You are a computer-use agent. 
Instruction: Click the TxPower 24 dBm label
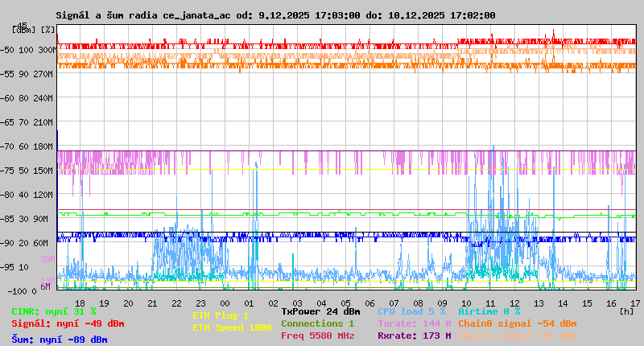(320, 311)
